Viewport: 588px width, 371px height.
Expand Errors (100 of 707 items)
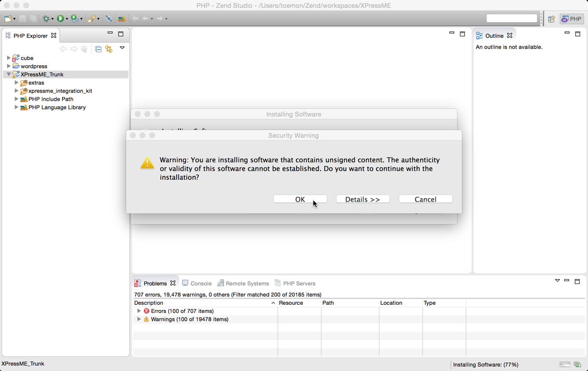139,311
